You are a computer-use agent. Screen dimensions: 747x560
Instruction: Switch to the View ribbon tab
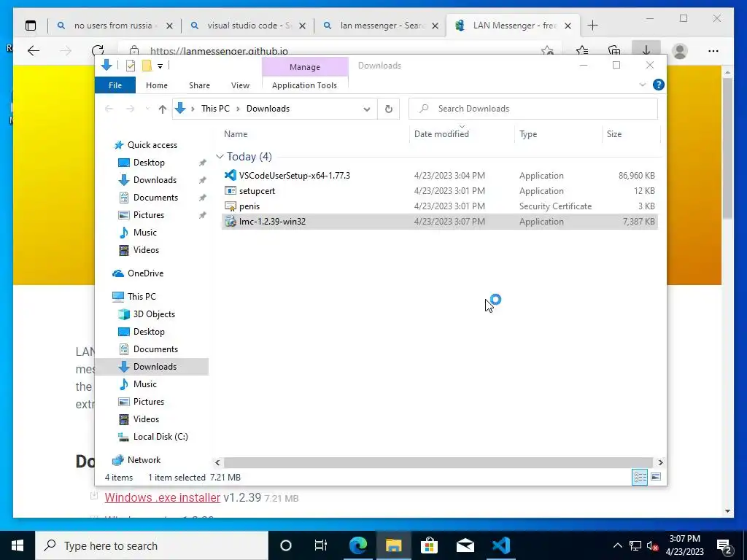240,85
